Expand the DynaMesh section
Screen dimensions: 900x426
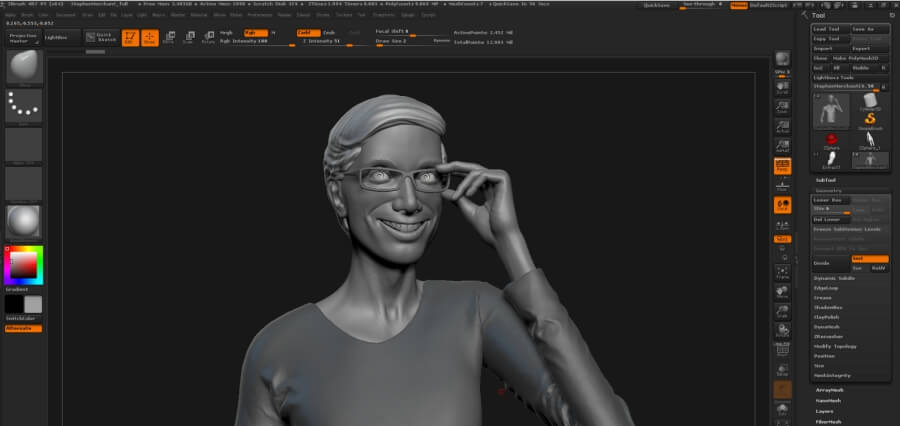click(x=825, y=326)
